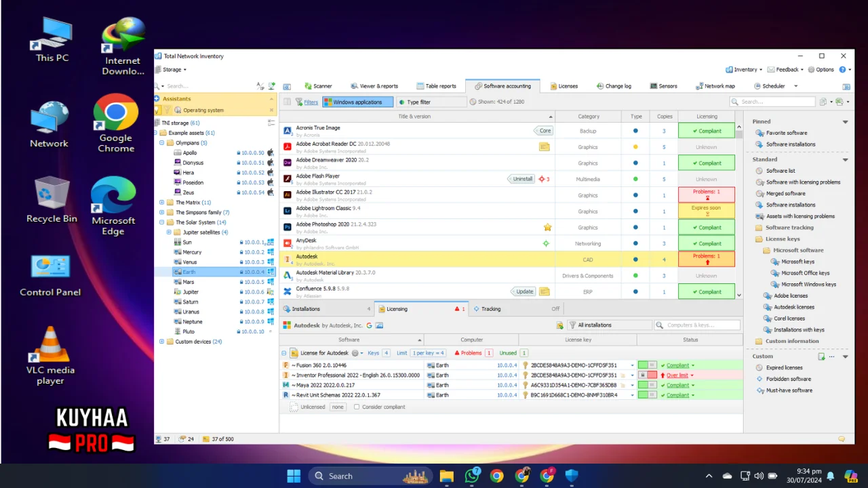Click the Acronis True Image app icon
This screenshot has width=868, height=488.
[288, 131]
